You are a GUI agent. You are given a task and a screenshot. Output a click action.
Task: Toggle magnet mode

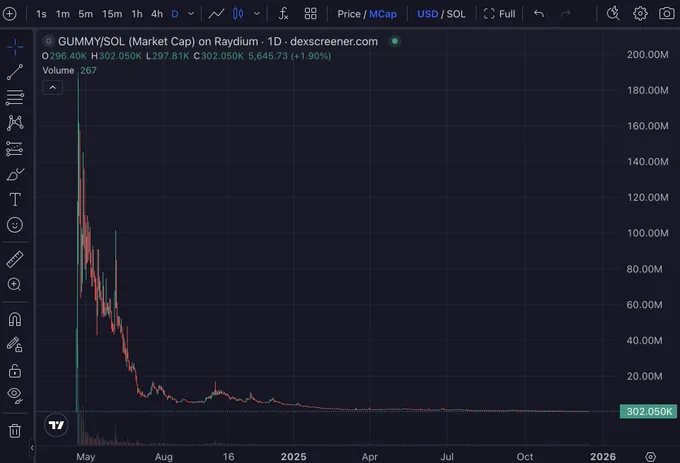[x=15, y=320]
